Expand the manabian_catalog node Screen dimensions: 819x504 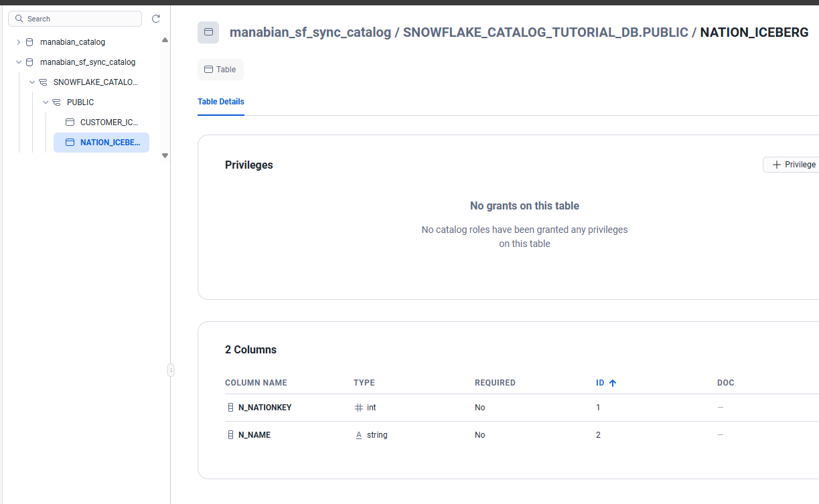18,42
